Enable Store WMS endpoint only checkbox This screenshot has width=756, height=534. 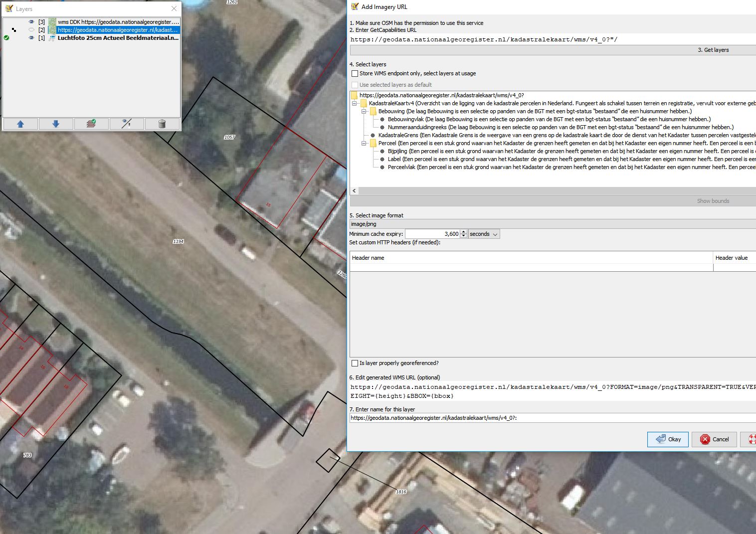click(x=355, y=73)
